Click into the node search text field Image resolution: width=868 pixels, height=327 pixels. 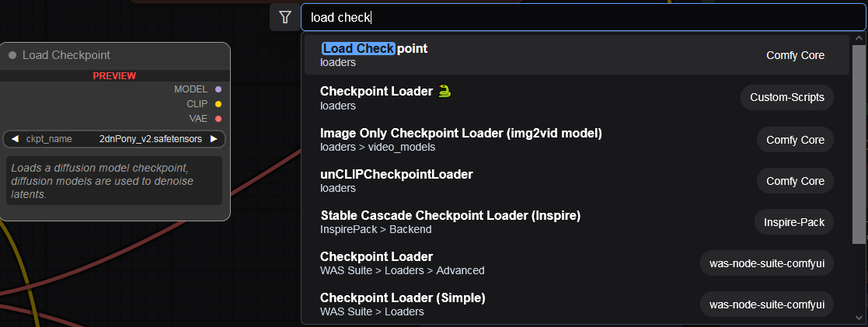tap(584, 18)
